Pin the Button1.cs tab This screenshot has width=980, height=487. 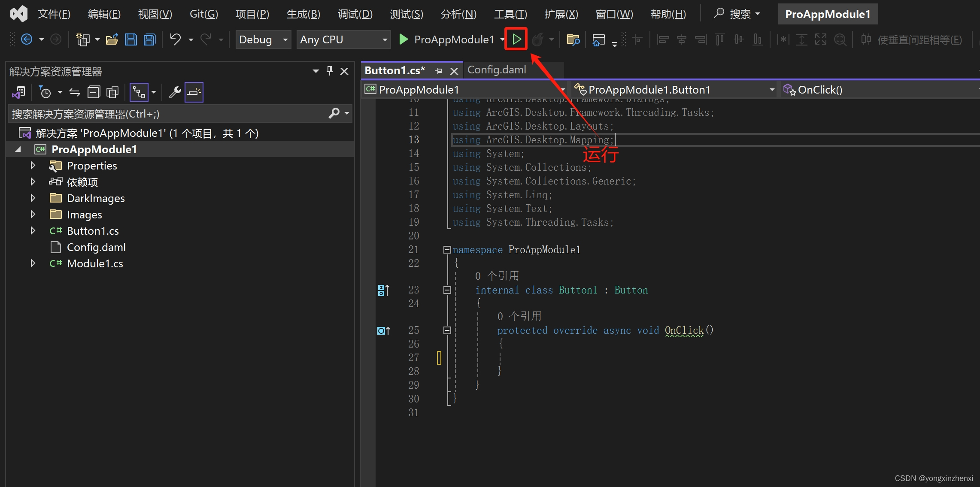pyautogui.click(x=438, y=71)
